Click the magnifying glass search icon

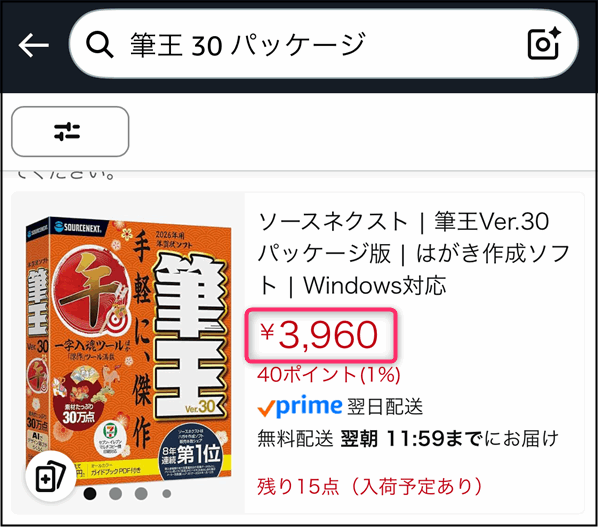click(x=100, y=45)
